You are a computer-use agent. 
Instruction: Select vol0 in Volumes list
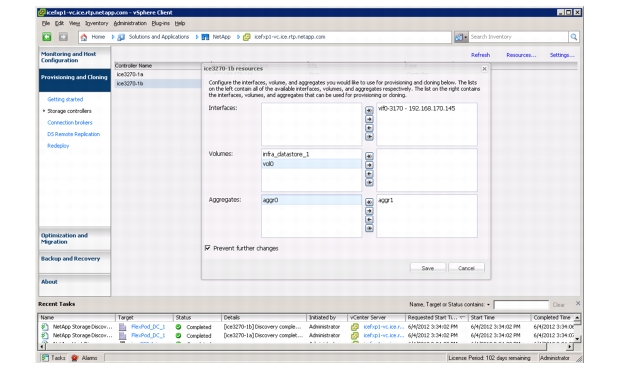coord(311,164)
